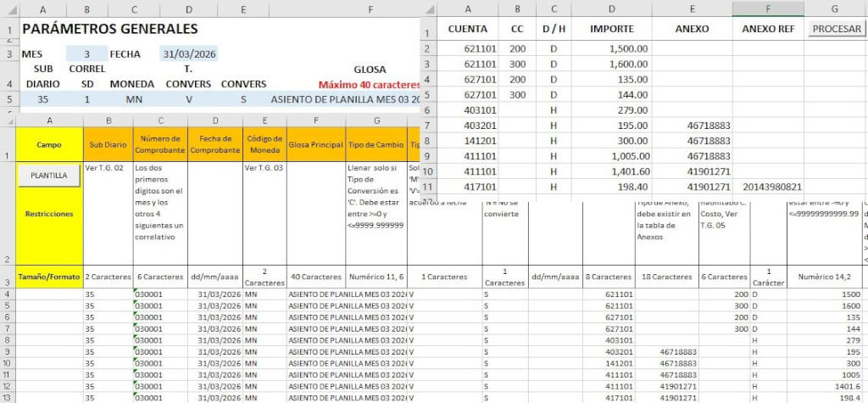Click the orange Tipo de Cambio header
868x403 pixels.
[376, 144]
